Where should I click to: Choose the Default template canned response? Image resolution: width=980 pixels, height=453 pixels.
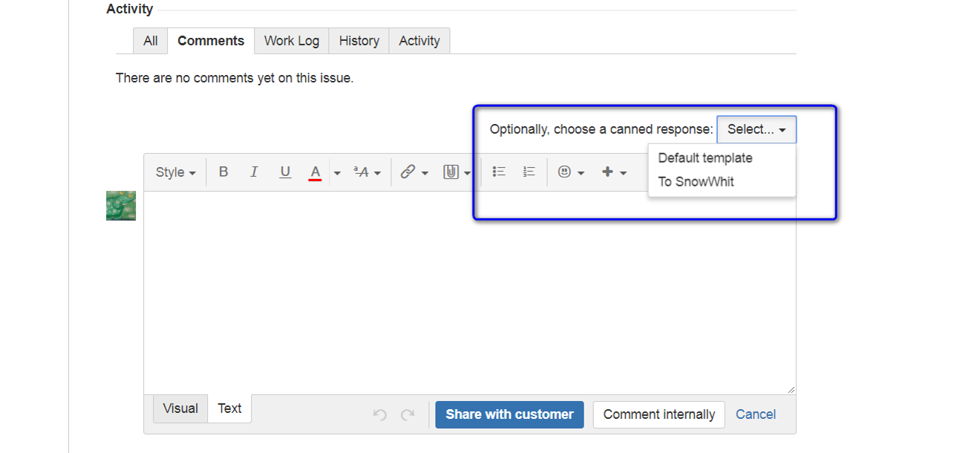pyautogui.click(x=705, y=158)
